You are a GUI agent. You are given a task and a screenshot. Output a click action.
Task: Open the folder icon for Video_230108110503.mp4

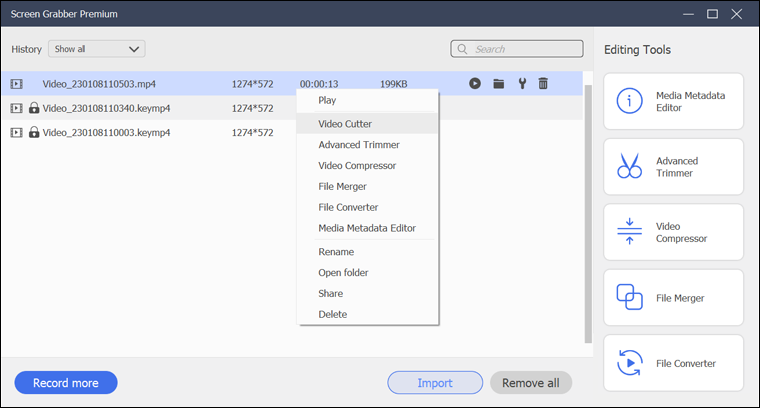[498, 84]
